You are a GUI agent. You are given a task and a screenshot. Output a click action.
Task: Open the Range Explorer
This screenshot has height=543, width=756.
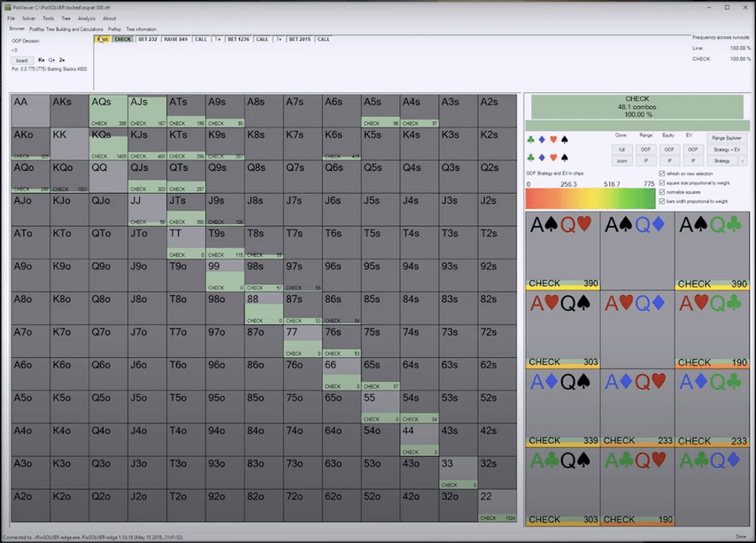pyautogui.click(x=727, y=138)
